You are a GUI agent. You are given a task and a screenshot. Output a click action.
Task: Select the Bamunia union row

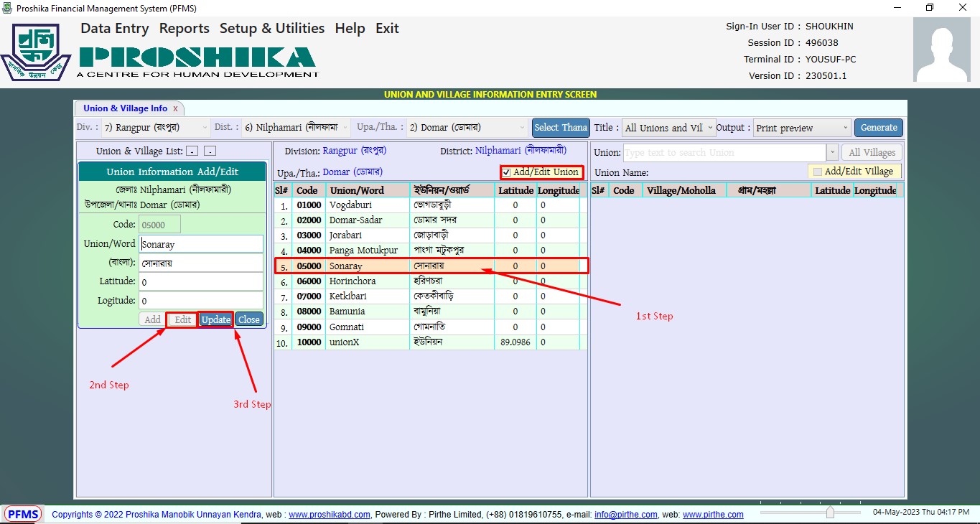(x=430, y=312)
